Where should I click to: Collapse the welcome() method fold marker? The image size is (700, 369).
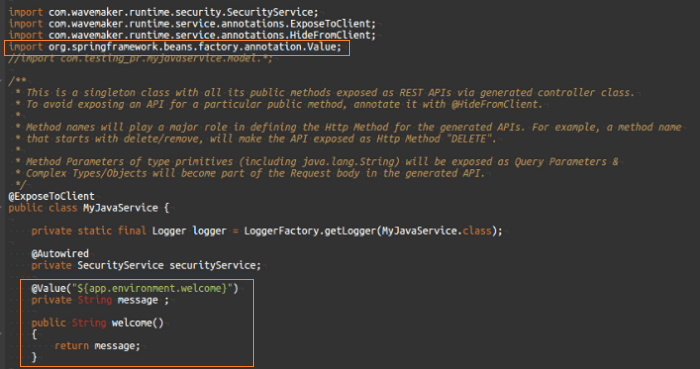pyautogui.click(x=2, y=334)
